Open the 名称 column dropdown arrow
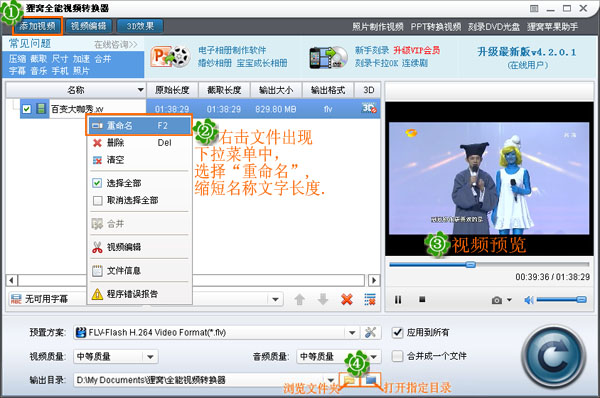Image resolution: width=600 pixels, height=398 pixels. click(140, 90)
